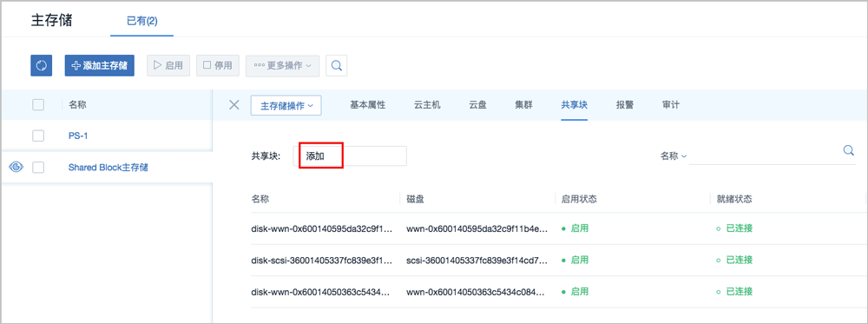868x324 pixels.
Task: Toggle the select-all checkbox in 名称 header
Action: click(38, 105)
